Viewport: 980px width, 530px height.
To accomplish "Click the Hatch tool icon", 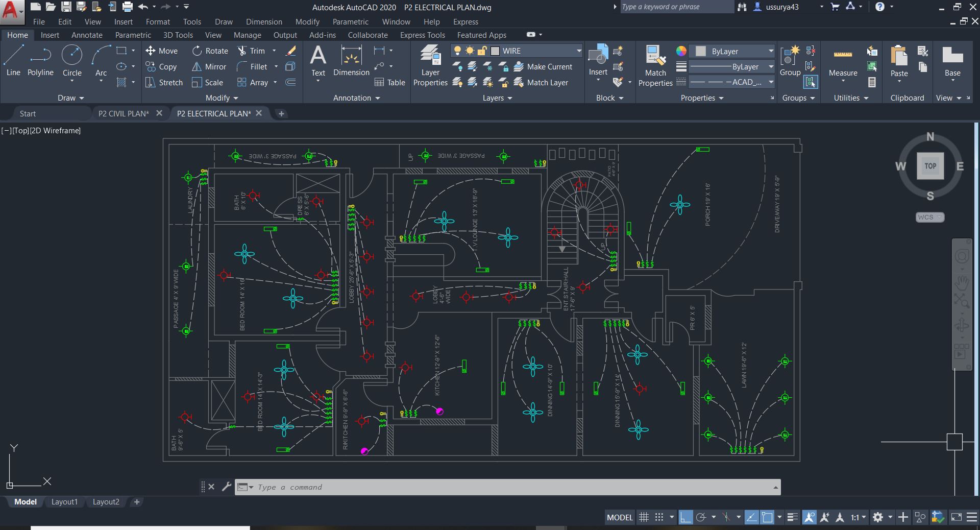I will pos(121,82).
